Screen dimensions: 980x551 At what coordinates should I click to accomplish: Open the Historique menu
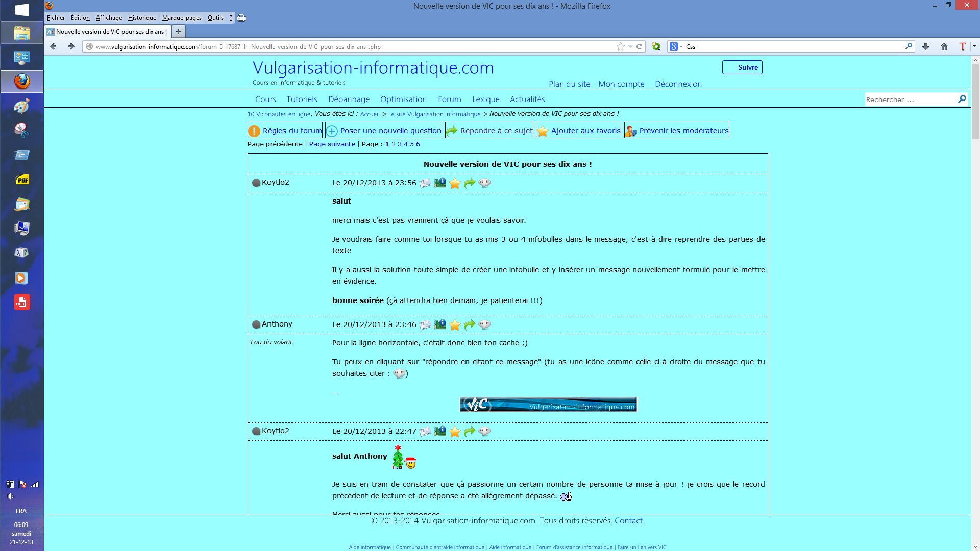142,18
